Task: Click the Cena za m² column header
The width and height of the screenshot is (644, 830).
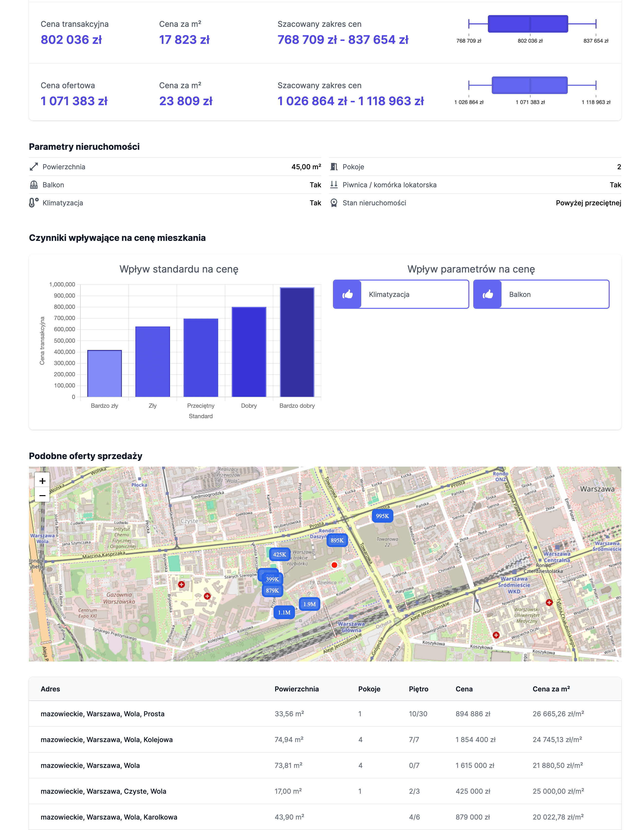Action: pos(551,689)
